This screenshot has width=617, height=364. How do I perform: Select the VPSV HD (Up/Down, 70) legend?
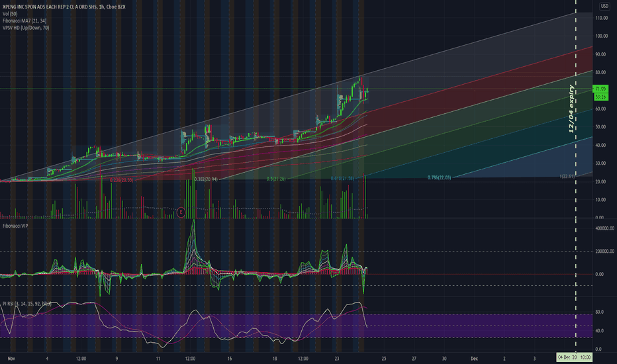26,28
